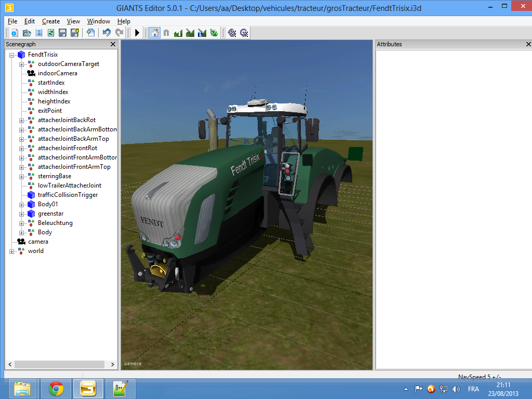Image resolution: width=532 pixels, height=399 pixels.
Task: Expand the Beleuchtung node
Action: [x=21, y=223]
